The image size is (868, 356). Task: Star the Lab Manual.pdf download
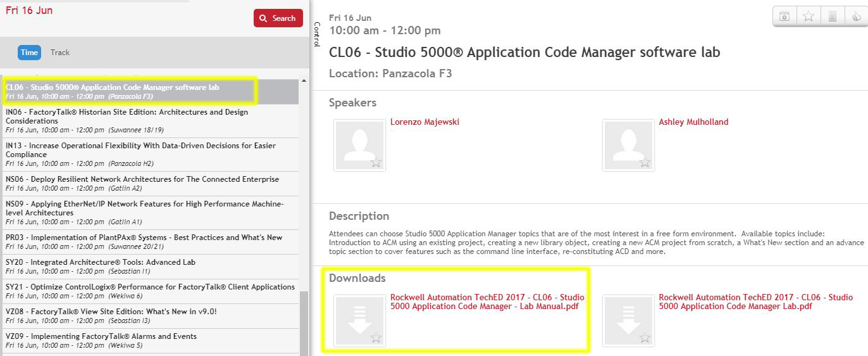point(376,338)
